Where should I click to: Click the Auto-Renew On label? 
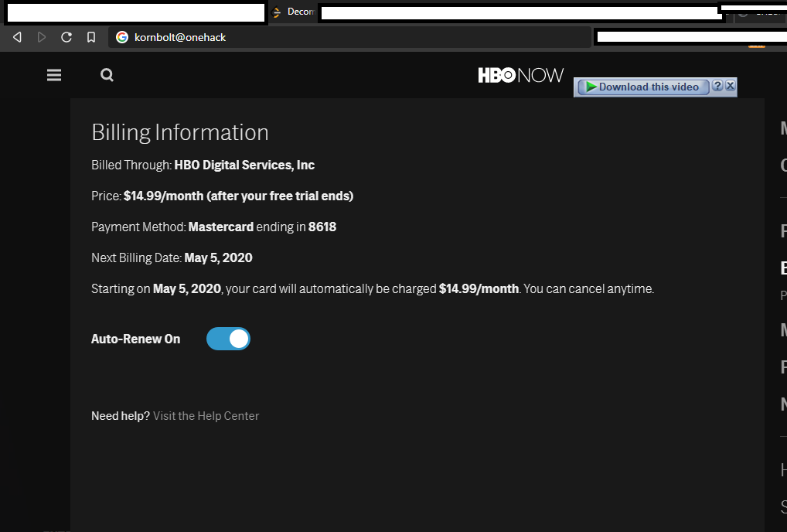pyautogui.click(x=136, y=339)
